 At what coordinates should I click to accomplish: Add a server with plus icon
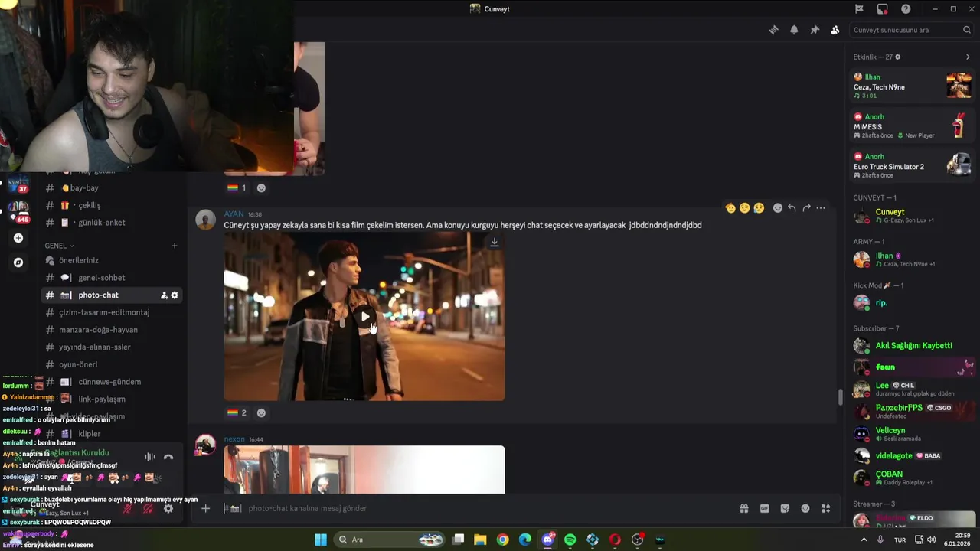coord(18,238)
